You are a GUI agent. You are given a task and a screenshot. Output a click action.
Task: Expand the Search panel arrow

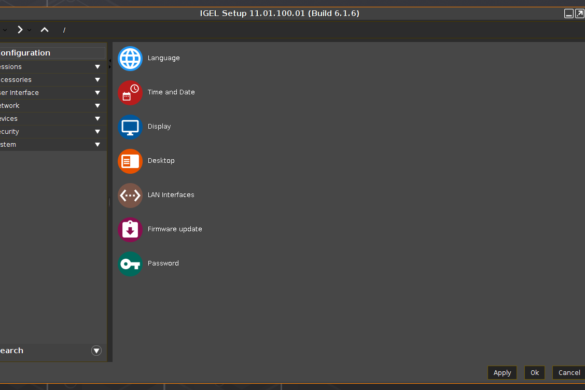tap(96, 350)
